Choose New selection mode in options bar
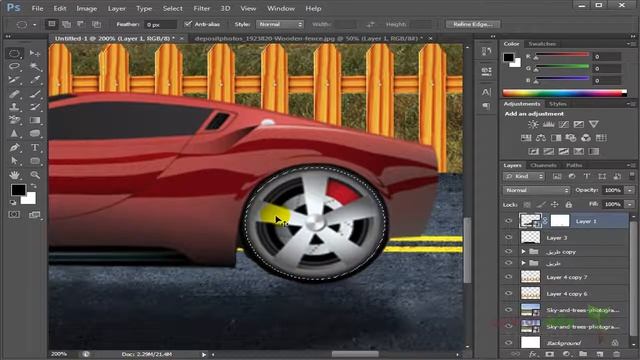 pos(51,24)
